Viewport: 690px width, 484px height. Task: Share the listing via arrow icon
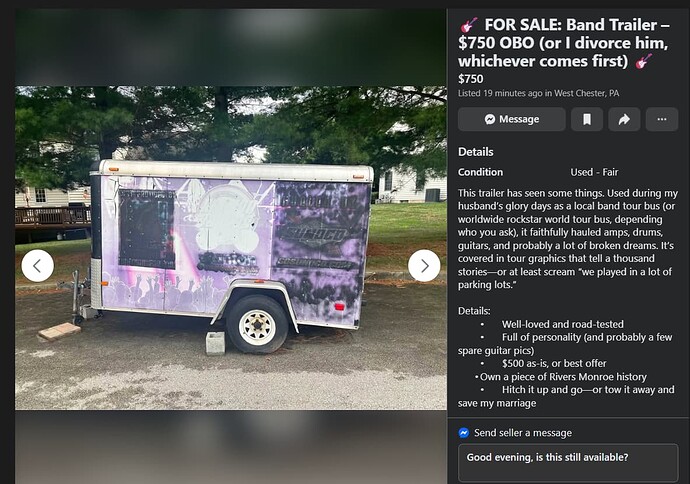624,119
